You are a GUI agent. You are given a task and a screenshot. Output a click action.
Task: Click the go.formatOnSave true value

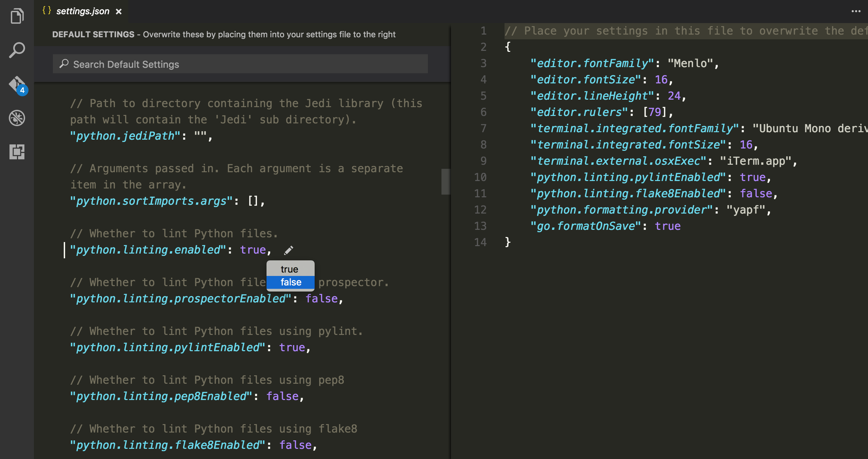[x=667, y=226]
